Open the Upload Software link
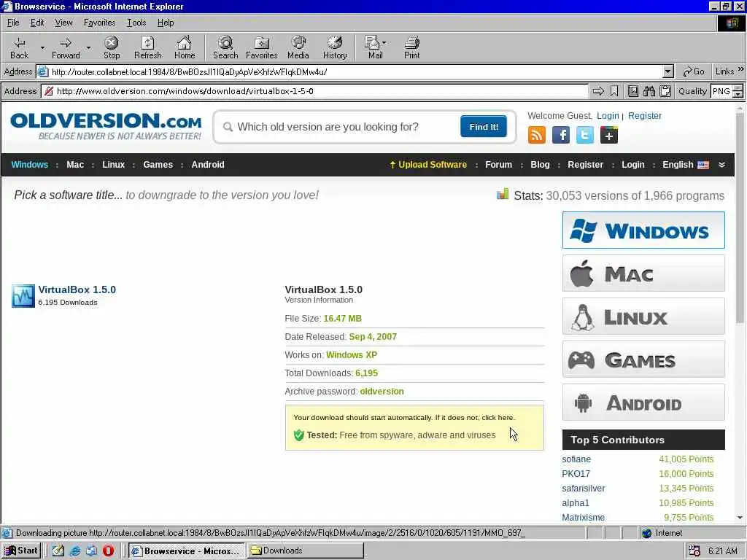This screenshot has height=560, width=747. click(427, 165)
